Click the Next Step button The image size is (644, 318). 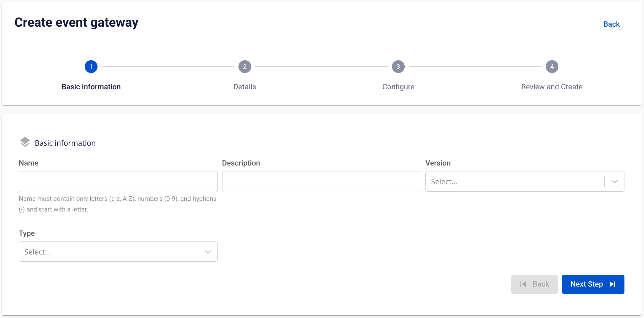(587, 284)
